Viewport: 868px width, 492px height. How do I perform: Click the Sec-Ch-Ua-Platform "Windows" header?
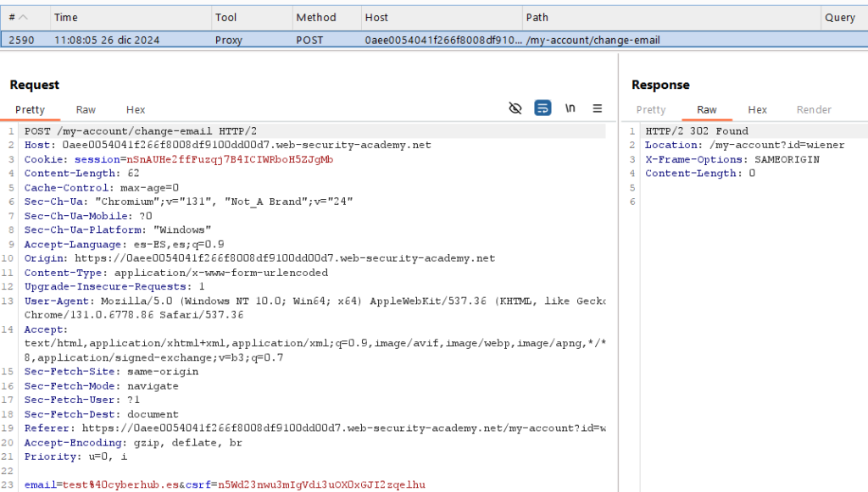(117, 229)
